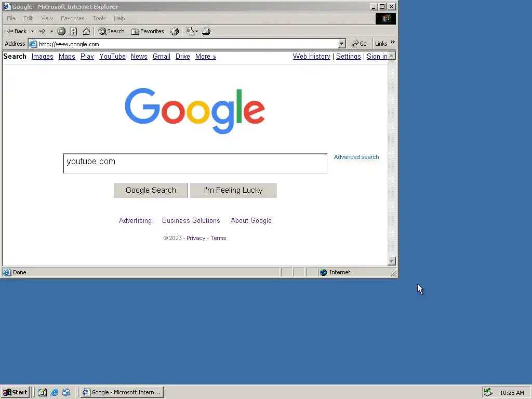The height and width of the screenshot is (399, 532).
Task: Open the YouTube link in top bar
Action: click(112, 57)
